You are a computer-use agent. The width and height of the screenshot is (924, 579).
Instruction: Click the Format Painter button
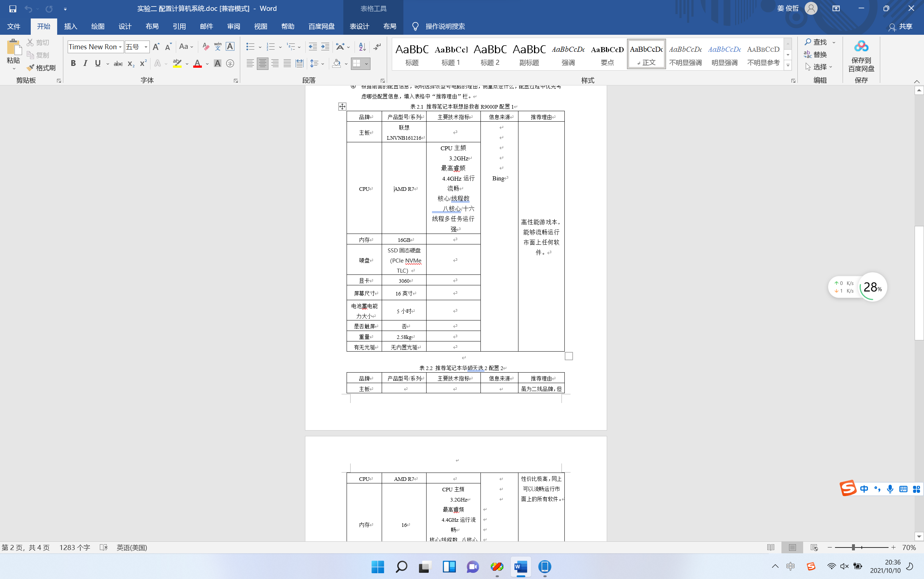click(41, 68)
